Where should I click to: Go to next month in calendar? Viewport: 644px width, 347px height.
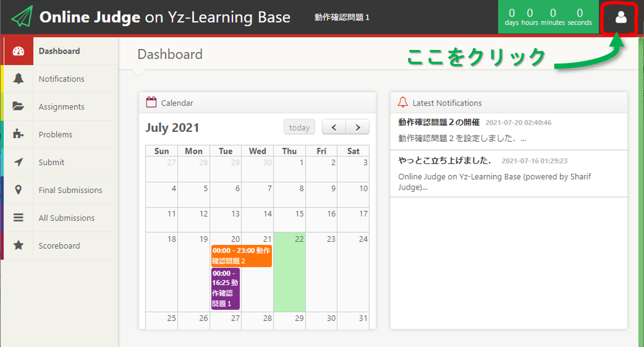[358, 127]
